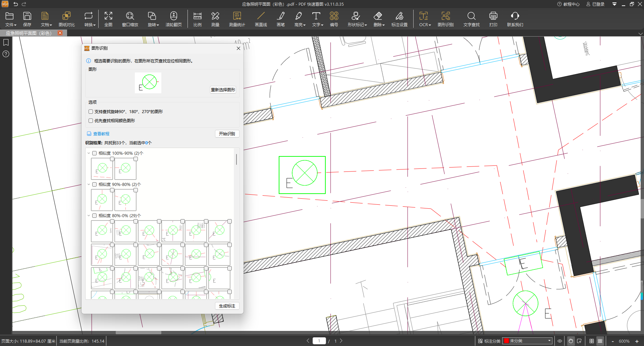Viewport: 644px width, 346px height.
Task: Open the OCR menu
Action: pos(425,19)
